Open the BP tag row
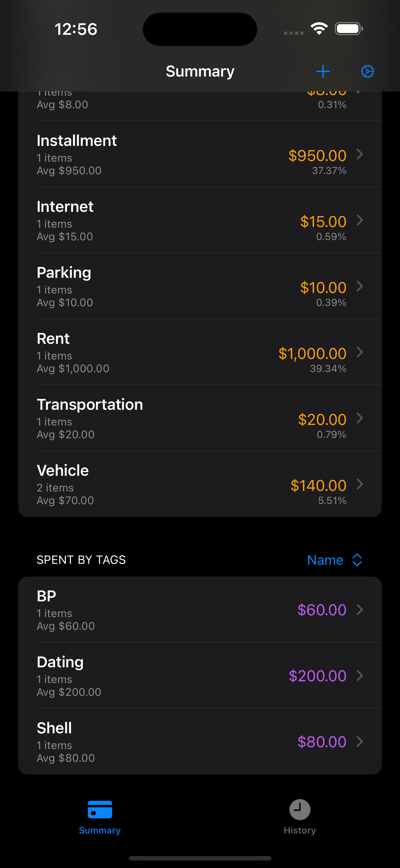Viewport: 400px width, 868px height. [200, 610]
